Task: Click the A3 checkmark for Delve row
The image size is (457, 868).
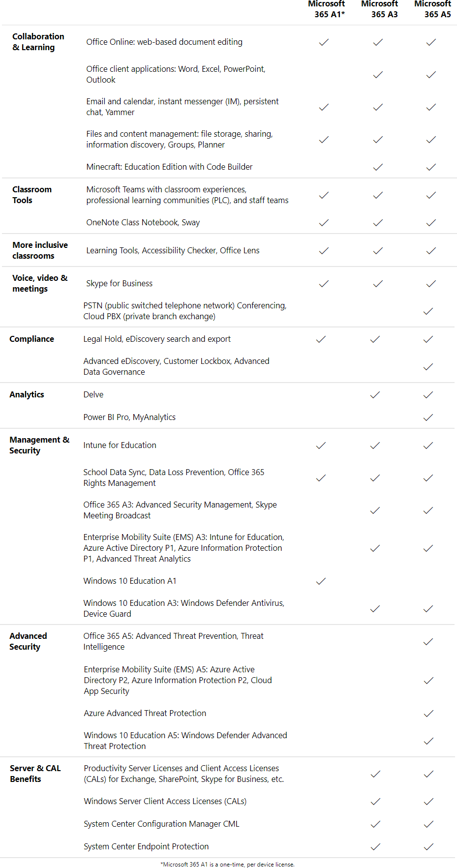Action: tap(375, 395)
